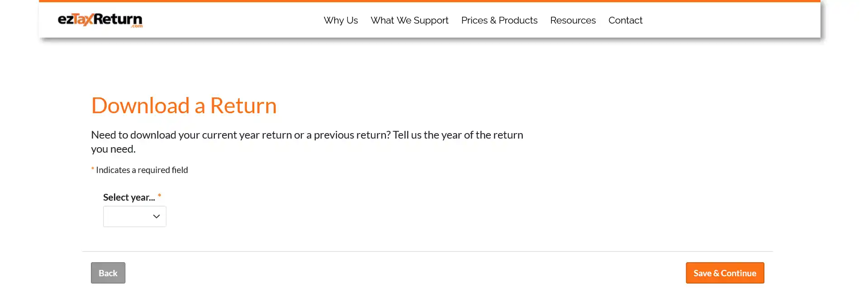Open the Why Us menu
The height and width of the screenshot is (298, 868).
(341, 20)
